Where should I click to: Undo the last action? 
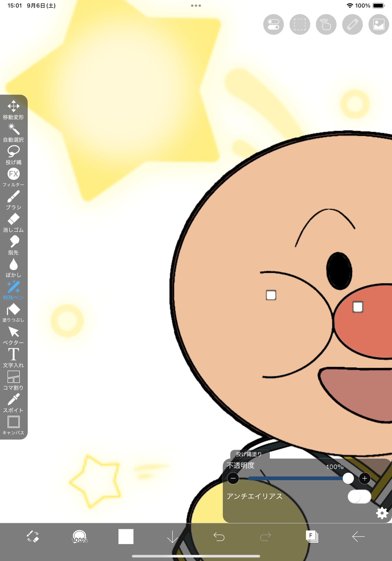point(219,537)
